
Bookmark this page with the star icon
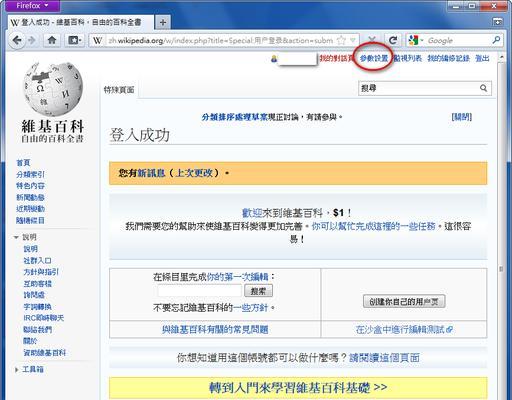pyautogui.click(x=341, y=40)
